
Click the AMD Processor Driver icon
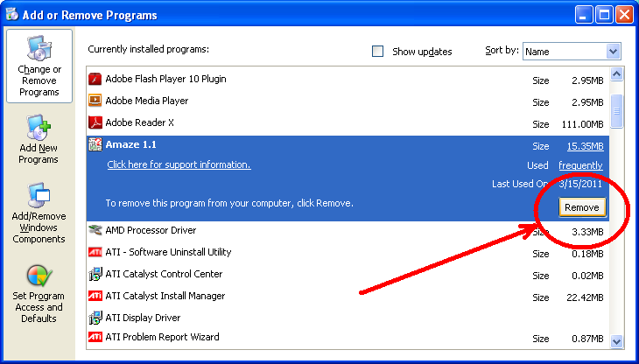pos(95,230)
